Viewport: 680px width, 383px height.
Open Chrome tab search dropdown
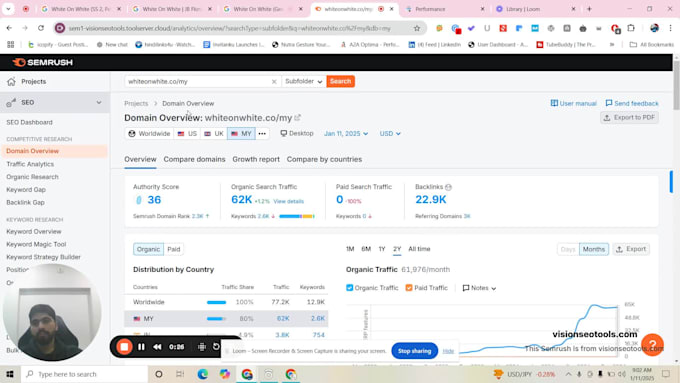(8, 9)
